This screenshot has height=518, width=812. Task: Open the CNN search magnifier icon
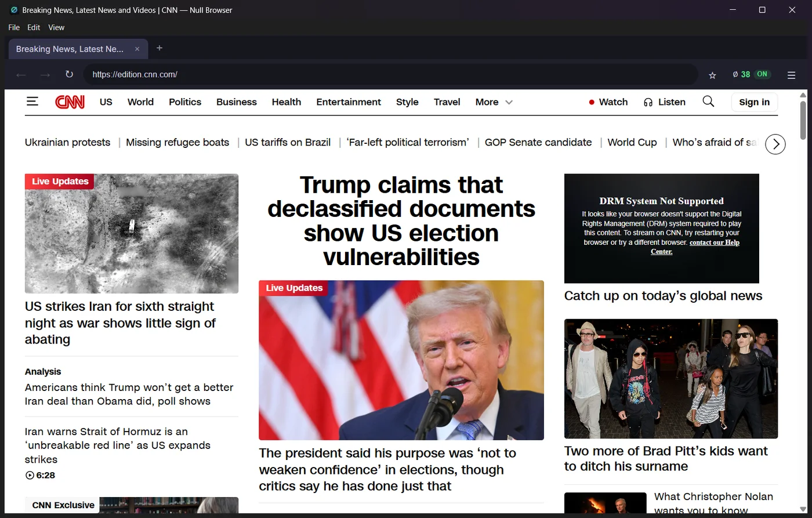click(x=708, y=102)
